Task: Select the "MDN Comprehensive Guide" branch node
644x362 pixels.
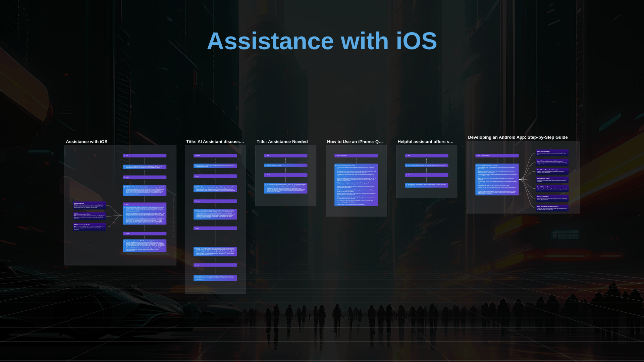Action: tap(90, 216)
